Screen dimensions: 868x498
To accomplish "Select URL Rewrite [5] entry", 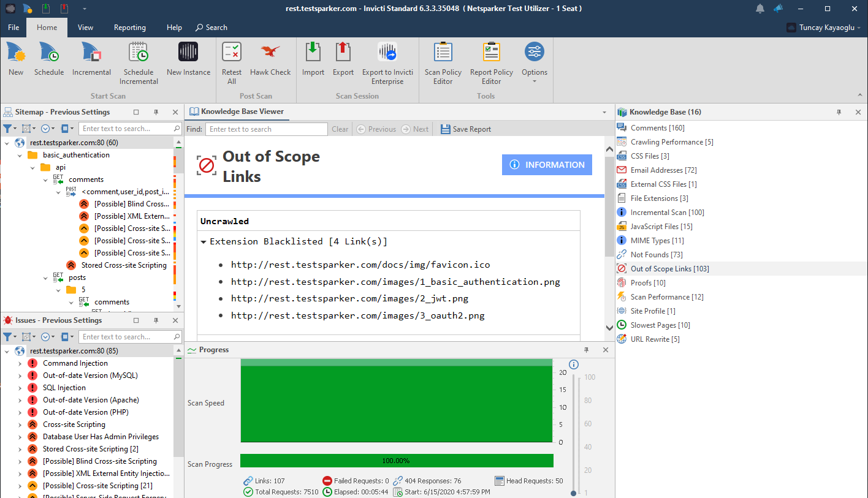I will [655, 339].
